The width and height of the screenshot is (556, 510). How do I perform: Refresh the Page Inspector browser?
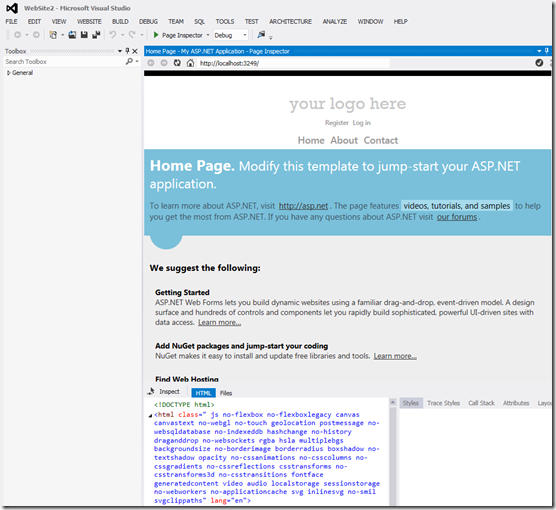(177, 63)
